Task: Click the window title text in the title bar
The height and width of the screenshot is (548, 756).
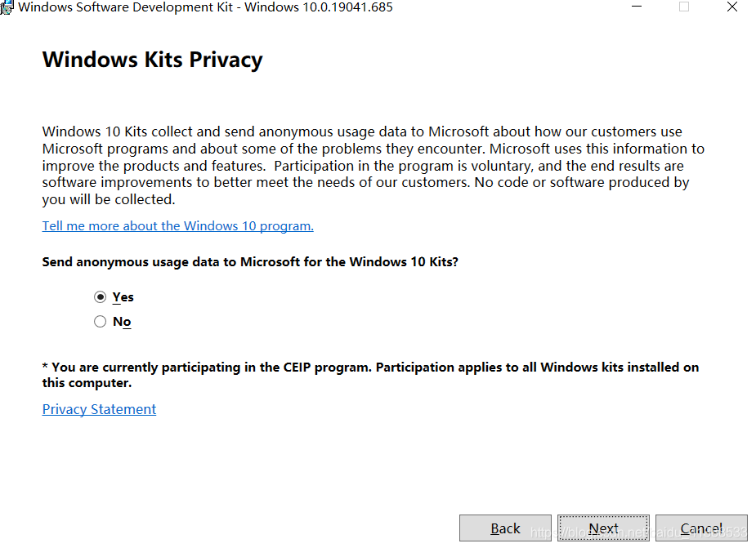Action: (x=204, y=7)
